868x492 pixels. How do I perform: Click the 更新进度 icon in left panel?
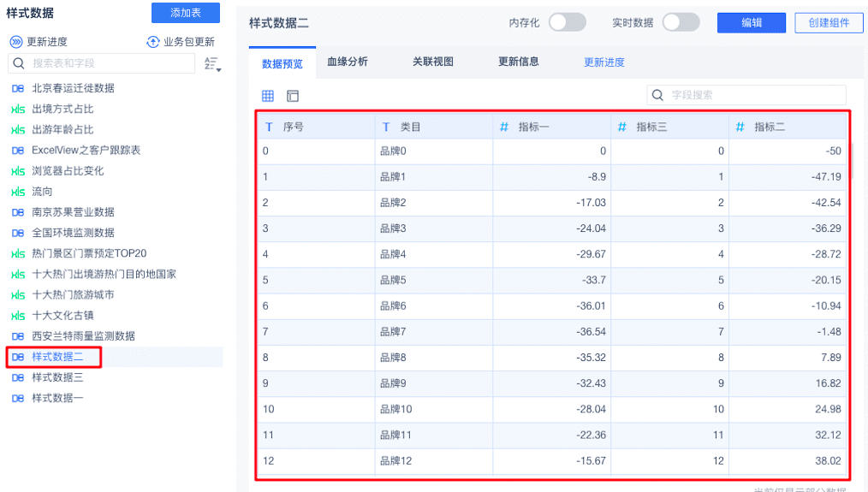pyautogui.click(x=16, y=42)
